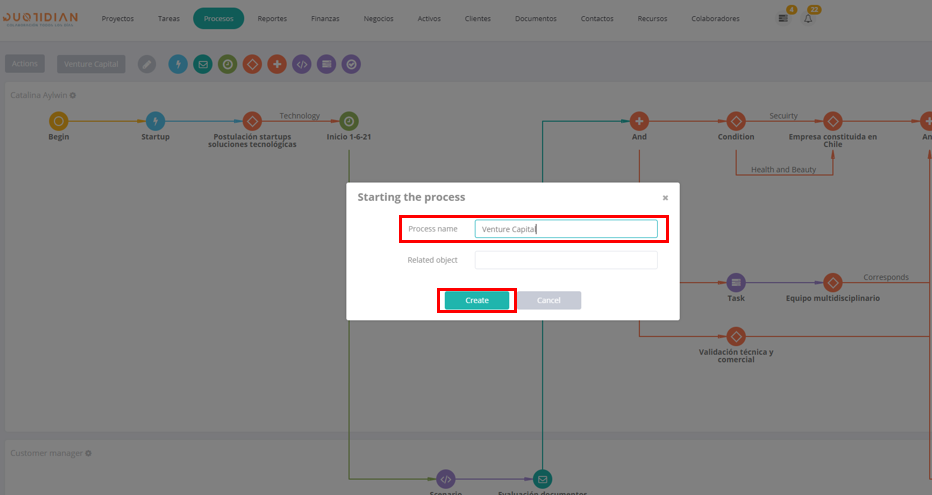This screenshot has width=932, height=495.
Task: Click the Health and Beauty connector label
Action: 783,169
